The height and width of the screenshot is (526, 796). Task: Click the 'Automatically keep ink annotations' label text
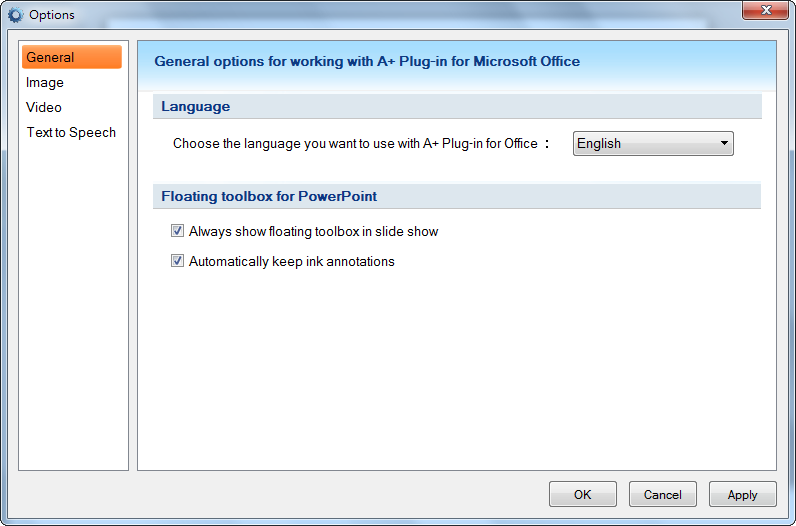pyautogui.click(x=291, y=261)
